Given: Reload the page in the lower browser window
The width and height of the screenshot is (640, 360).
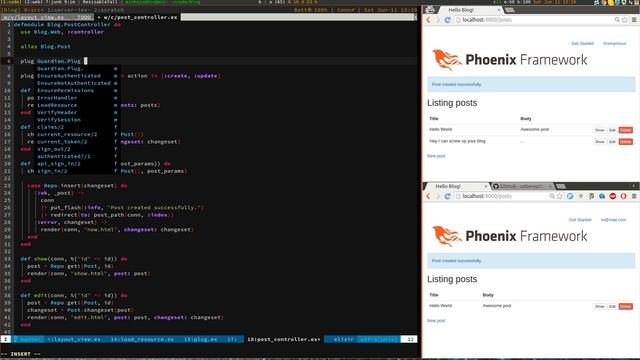Looking at the screenshot, I should click(447, 196).
